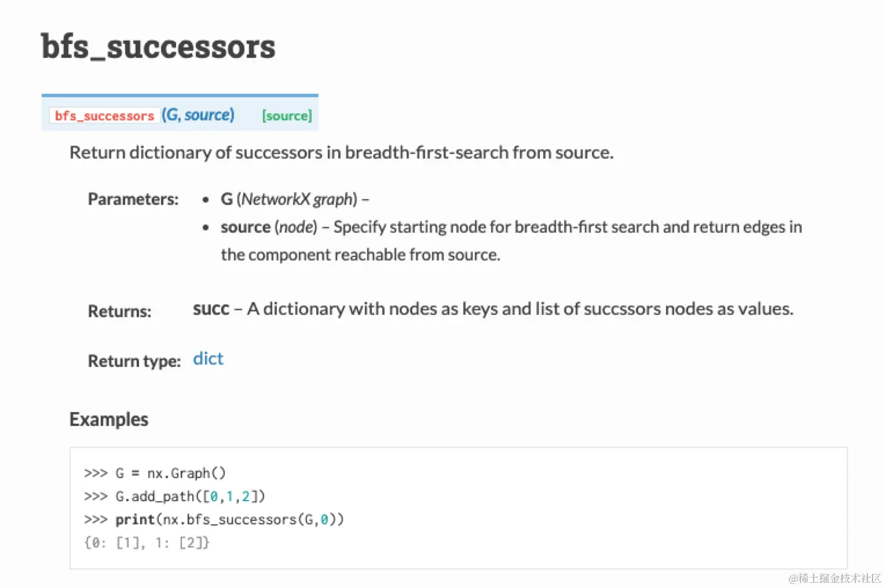
Task: Click the (G, source) signature arguments
Action: point(198,115)
